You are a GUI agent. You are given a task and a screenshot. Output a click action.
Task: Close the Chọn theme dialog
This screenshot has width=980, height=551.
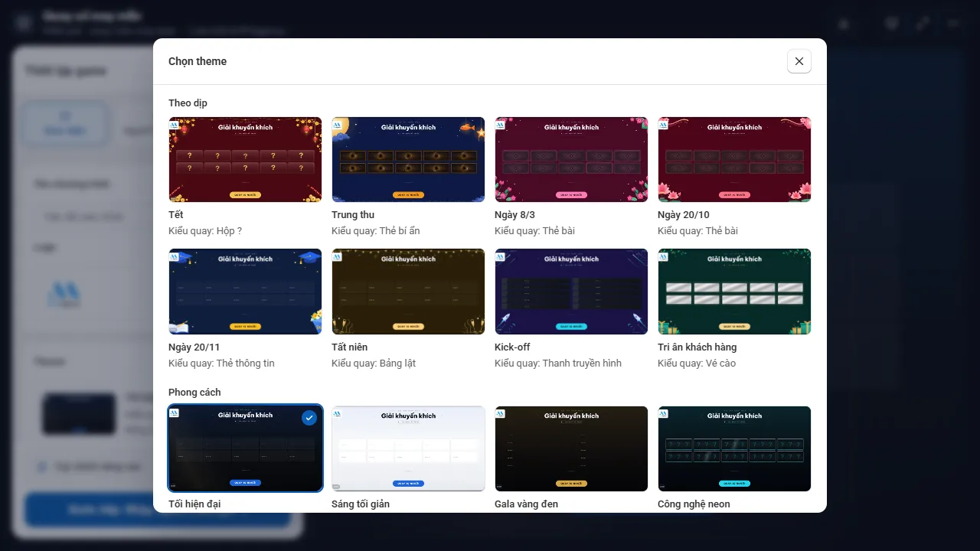[799, 61]
